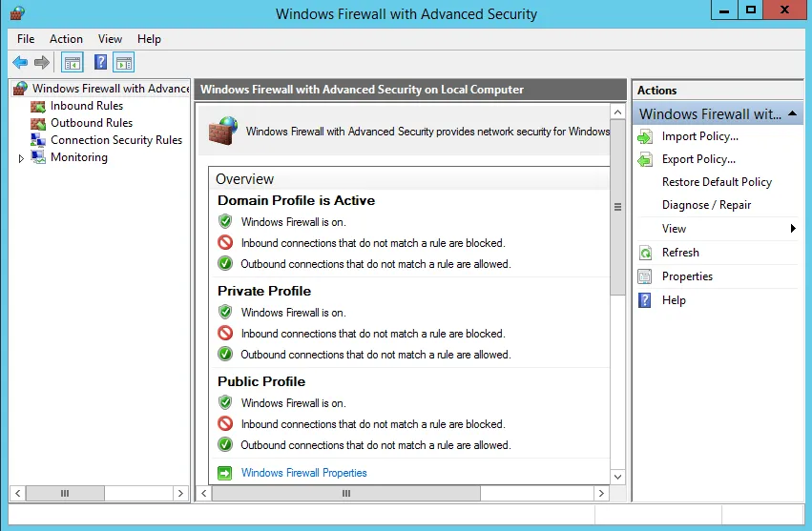The width and height of the screenshot is (812, 531).
Task: Select the Windows Firewall with Advanced Security root node
Action: click(x=111, y=89)
